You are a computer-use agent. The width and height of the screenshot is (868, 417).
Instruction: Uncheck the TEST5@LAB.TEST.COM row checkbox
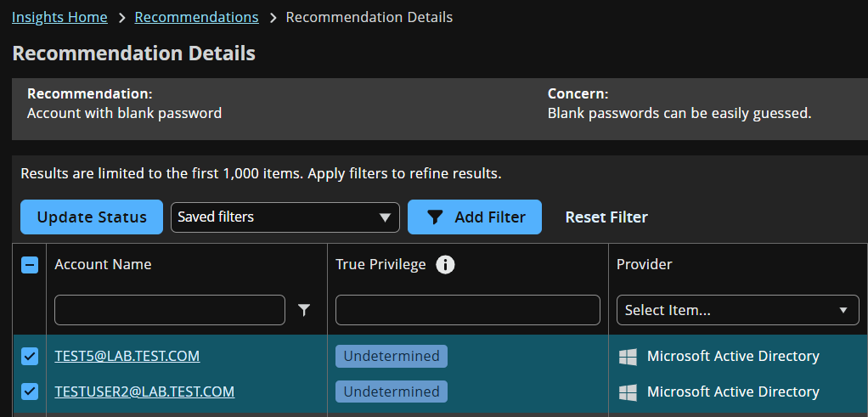[x=30, y=356]
